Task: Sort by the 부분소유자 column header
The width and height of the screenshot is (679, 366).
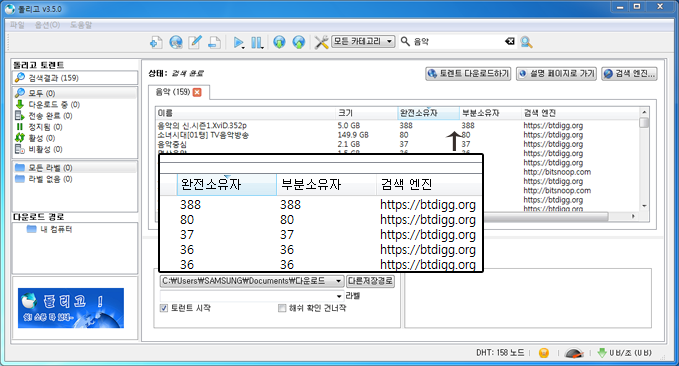Action: pos(490,113)
